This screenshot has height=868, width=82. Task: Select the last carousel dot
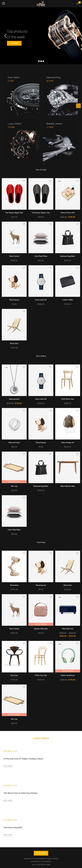pos(43,61)
